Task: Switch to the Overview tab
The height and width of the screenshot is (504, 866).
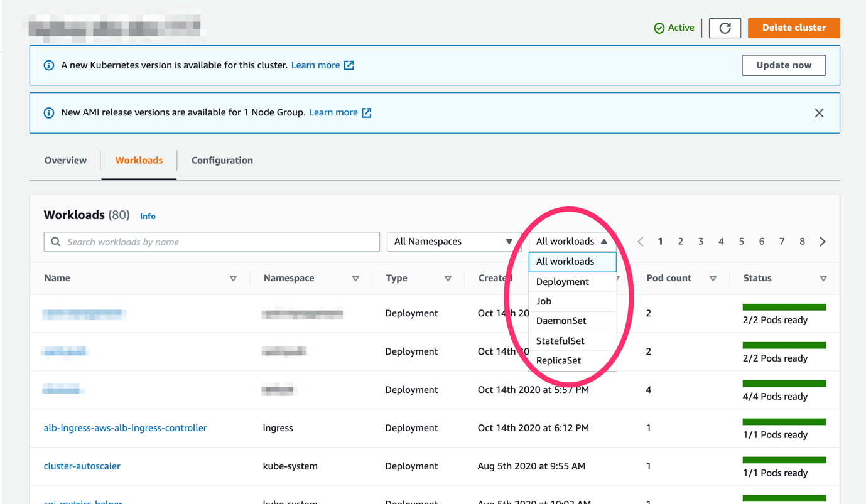Action: pos(65,161)
